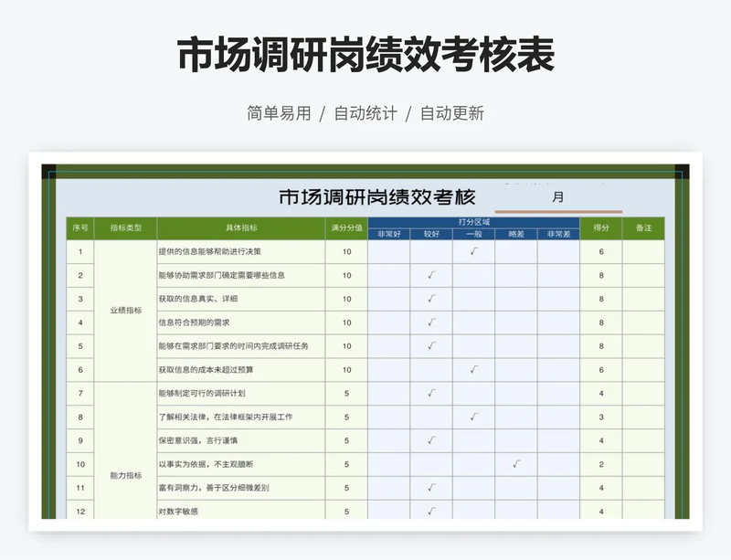Click the 得分 column header
Screen dimensions: 731x560
[x=601, y=228]
